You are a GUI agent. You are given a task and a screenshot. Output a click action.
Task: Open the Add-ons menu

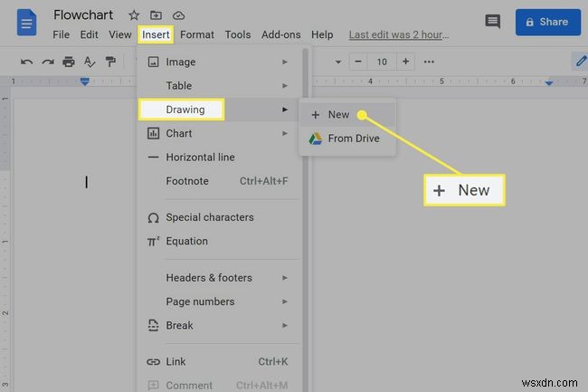tap(280, 34)
